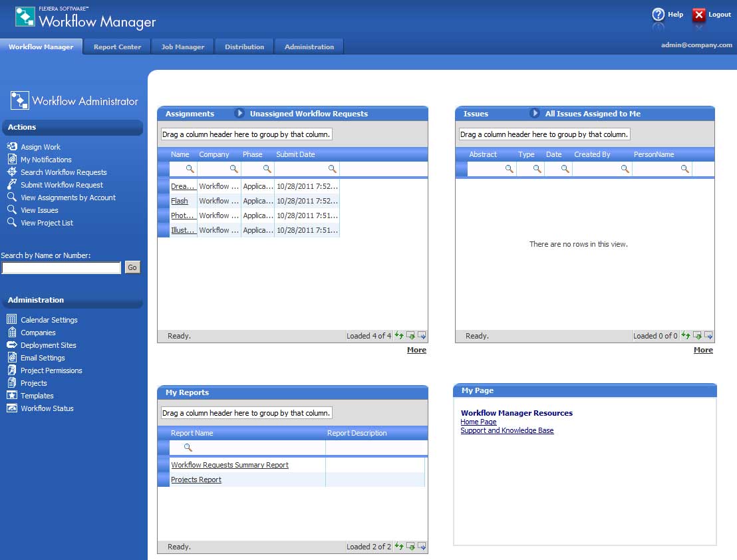Image resolution: width=737 pixels, height=560 pixels.
Task: Click the Email Settings link
Action: tap(43, 358)
